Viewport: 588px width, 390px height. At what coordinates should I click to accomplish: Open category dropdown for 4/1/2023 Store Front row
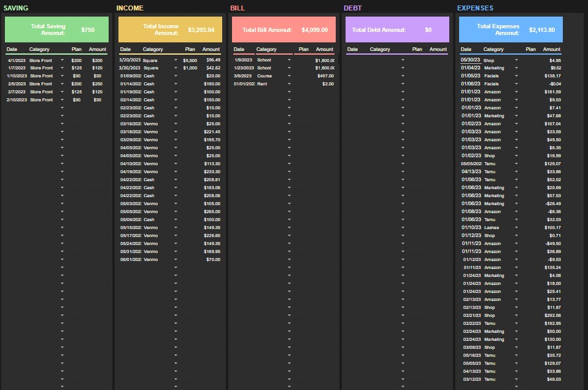pyautogui.click(x=62, y=60)
